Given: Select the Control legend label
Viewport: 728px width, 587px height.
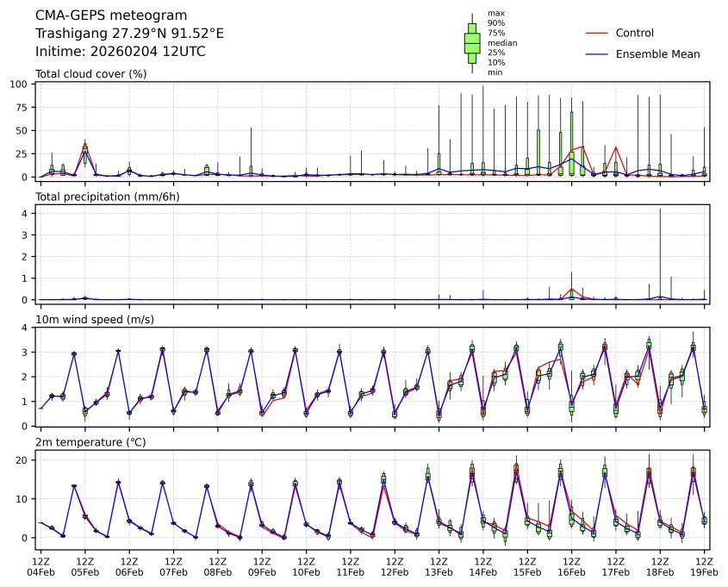Looking at the screenshot, I should (635, 33).
